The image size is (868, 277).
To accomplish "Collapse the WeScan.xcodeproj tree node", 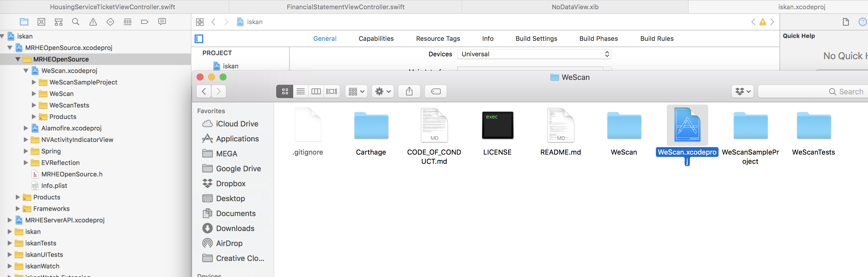I will [26, 71].
